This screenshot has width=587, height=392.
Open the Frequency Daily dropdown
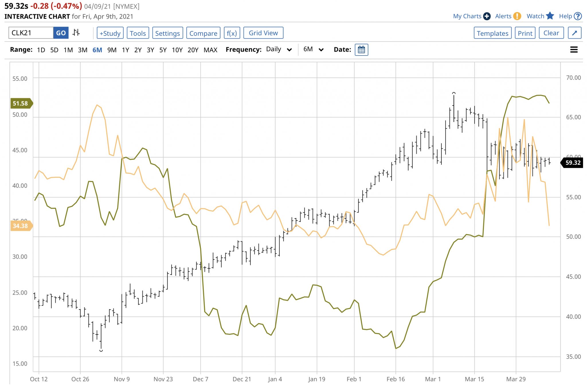(x=279, y=49)
